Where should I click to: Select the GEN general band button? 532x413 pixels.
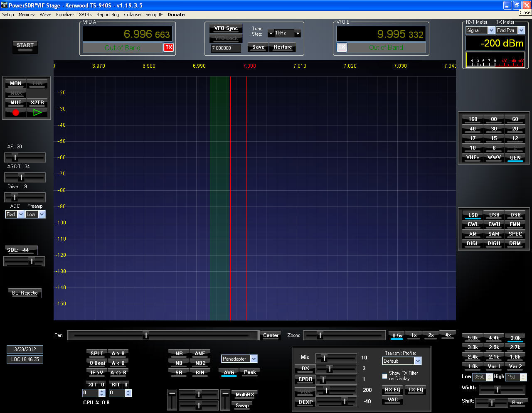point(515,158)
